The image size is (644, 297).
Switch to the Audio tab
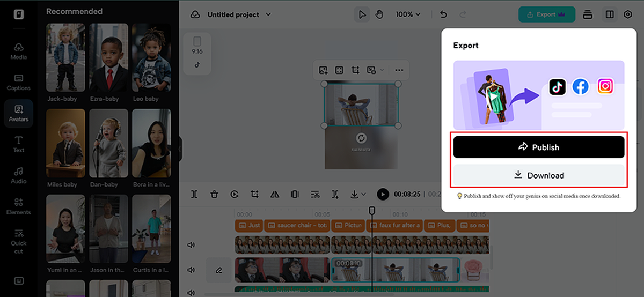[19, 175]
